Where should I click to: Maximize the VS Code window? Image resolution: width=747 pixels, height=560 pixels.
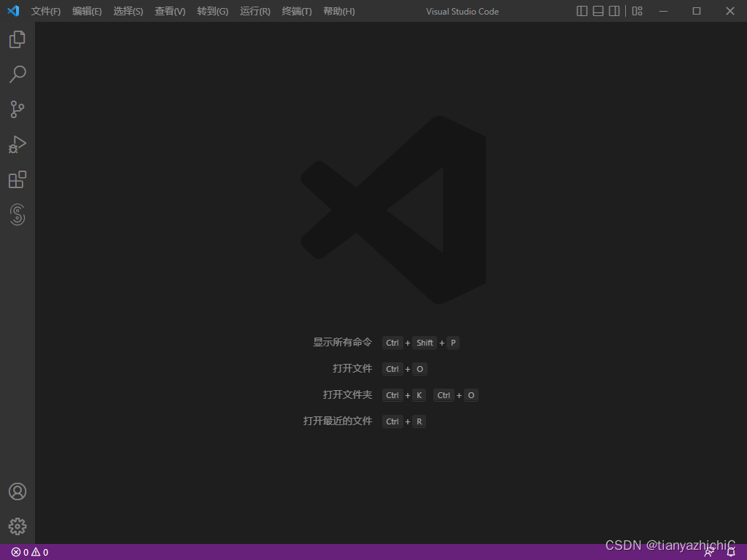coord(697,11)
